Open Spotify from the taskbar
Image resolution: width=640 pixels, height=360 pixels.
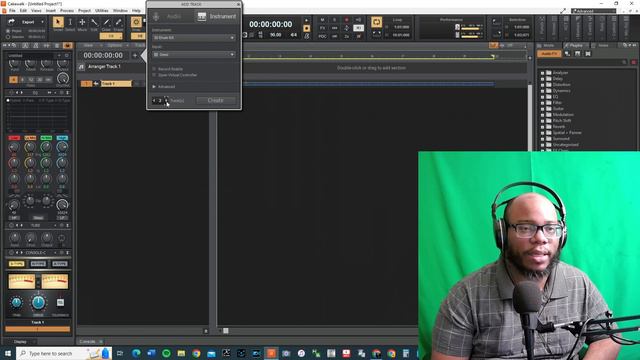click(166, 353)
